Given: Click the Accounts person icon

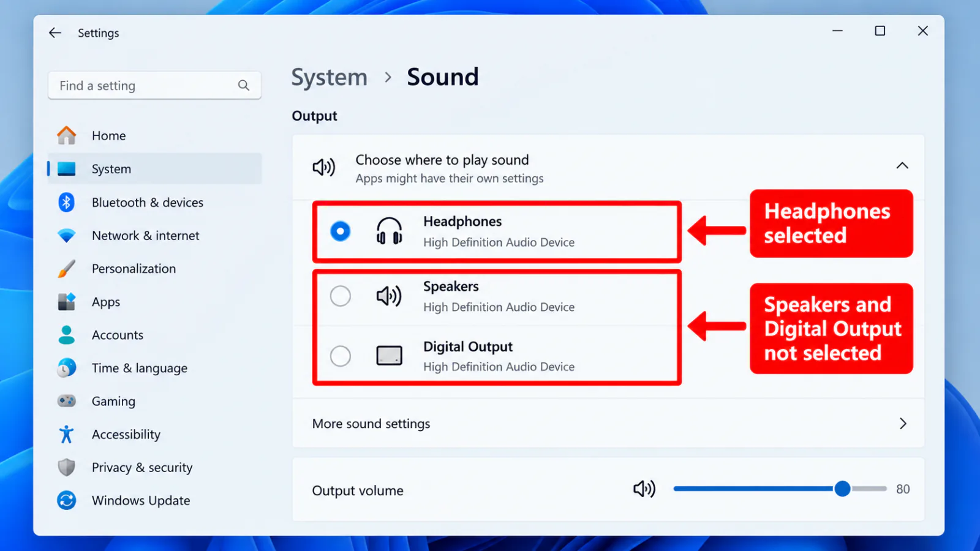Looking at the screenshot, I should [x=67, y=335].
